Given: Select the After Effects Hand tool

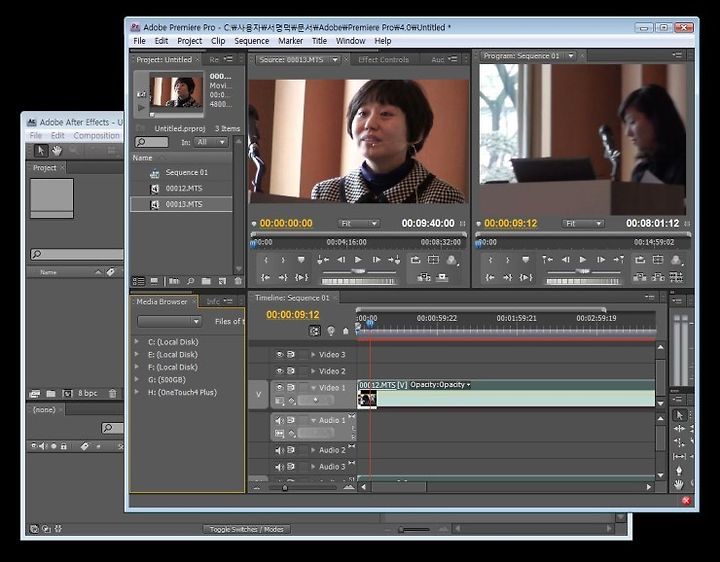Looking at the screenshot, I should (x=56, y=151).
